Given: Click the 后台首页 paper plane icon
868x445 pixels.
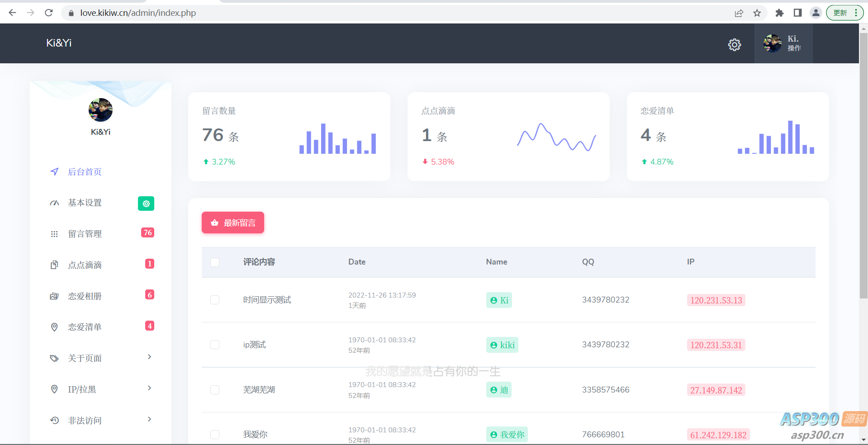Looking at the screenshot, I should point(54,172).
